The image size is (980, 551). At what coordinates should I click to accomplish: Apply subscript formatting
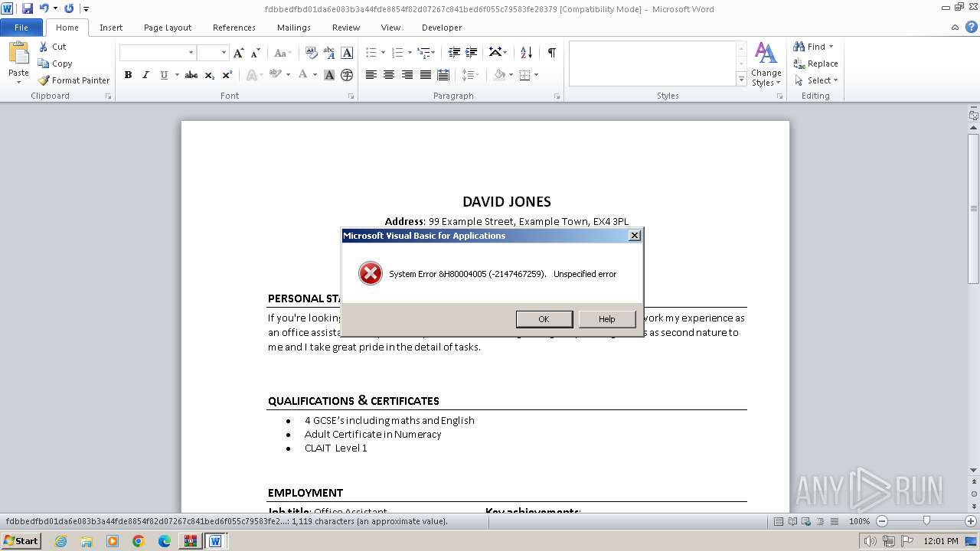(x=210, y=75)
